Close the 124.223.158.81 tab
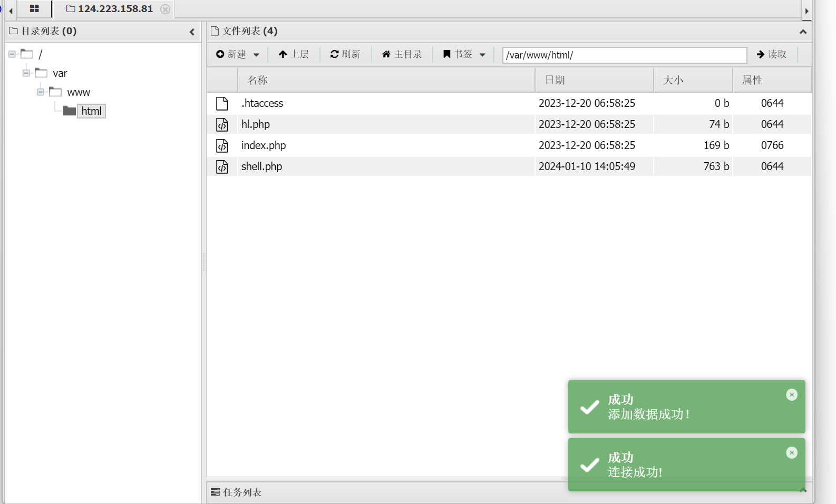The height and width of the screenshot is (504, 836). pos(165,9)
